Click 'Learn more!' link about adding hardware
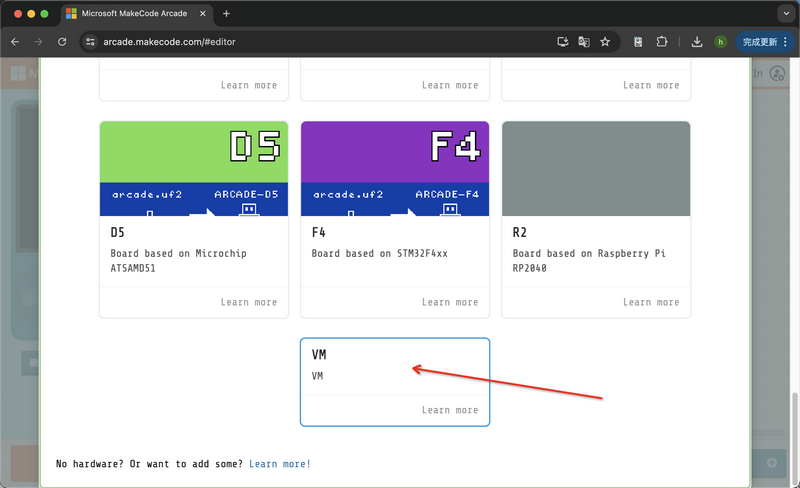800x488 pixels. pyautogui.click(x=280, y=464)
